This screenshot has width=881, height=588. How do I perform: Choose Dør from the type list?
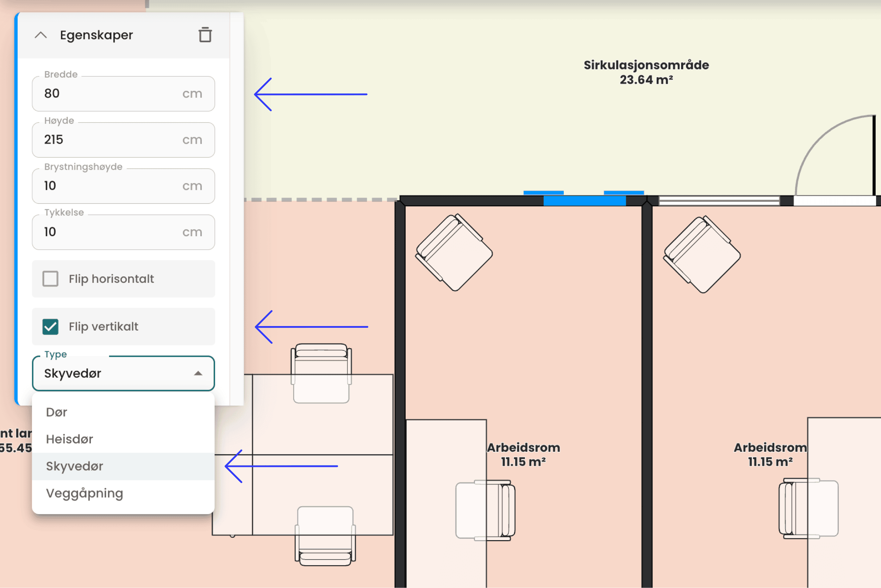(56, 412)
